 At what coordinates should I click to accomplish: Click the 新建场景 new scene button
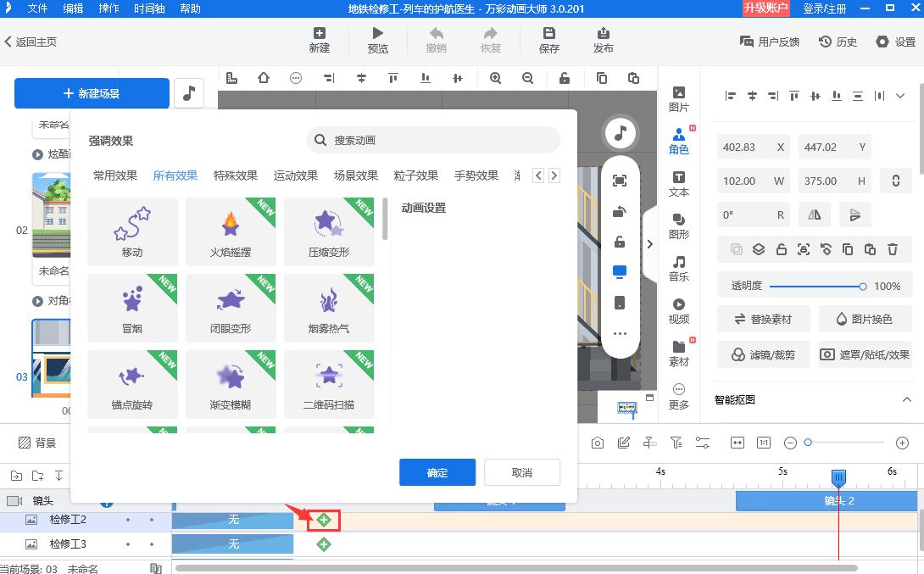pyautogui.click(x=91, y=93)
